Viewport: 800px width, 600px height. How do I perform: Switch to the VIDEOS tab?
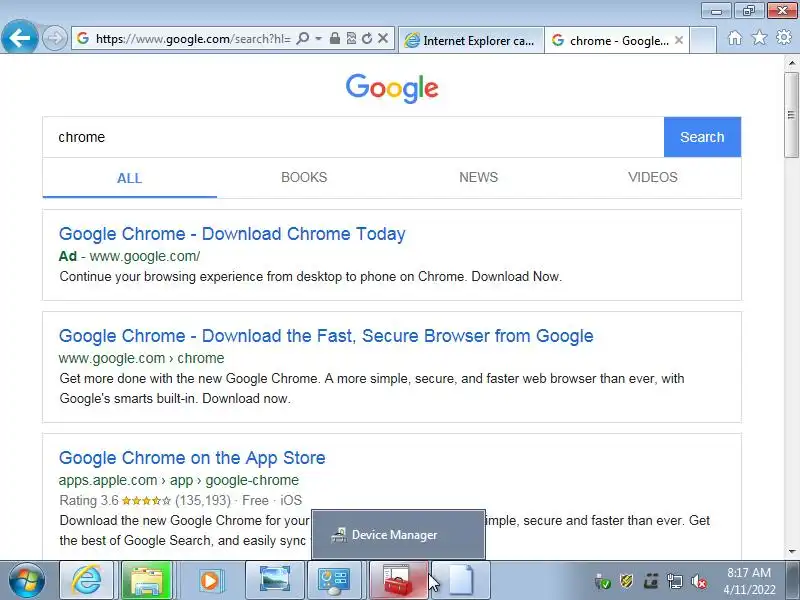click(653, 178)
